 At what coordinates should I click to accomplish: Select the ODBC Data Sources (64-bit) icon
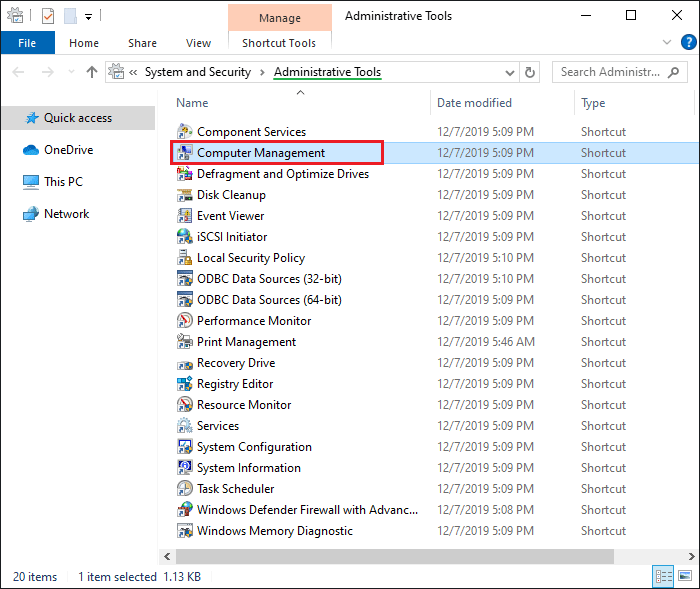click(184, 300)
